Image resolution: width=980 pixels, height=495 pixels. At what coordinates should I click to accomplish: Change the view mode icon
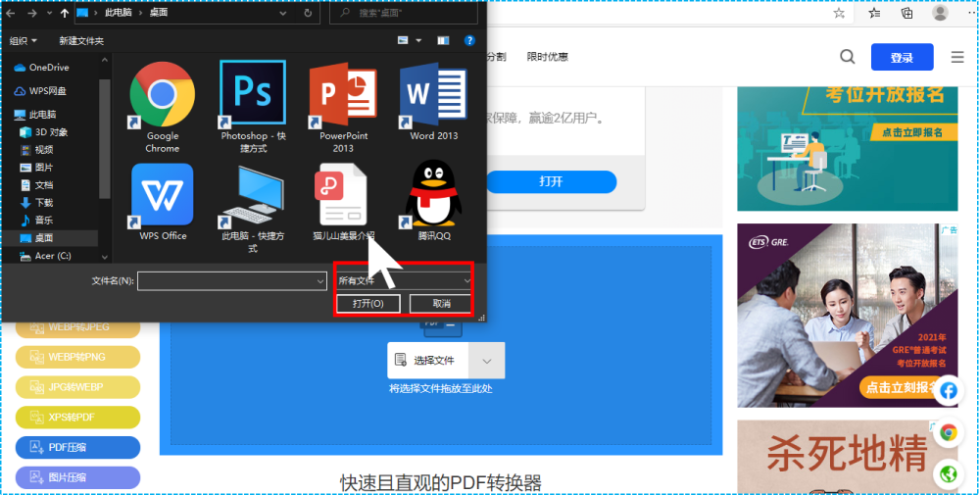point(403,40)
